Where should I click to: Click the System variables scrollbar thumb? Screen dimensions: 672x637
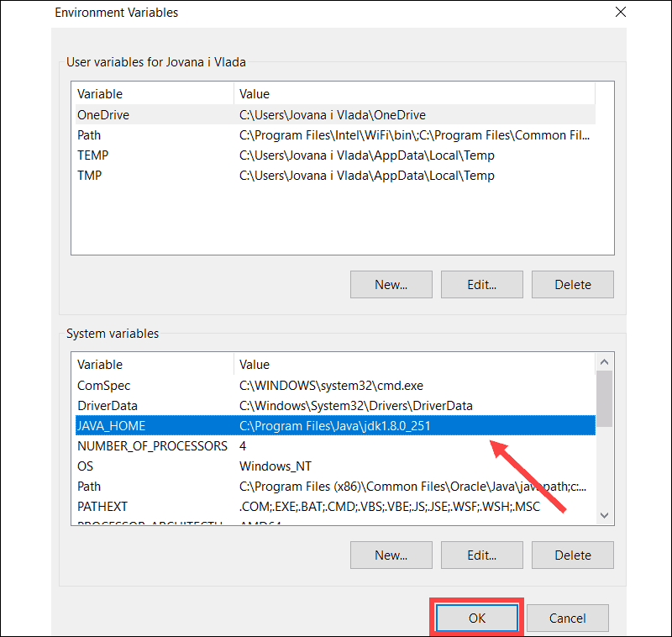coord(604,398)
